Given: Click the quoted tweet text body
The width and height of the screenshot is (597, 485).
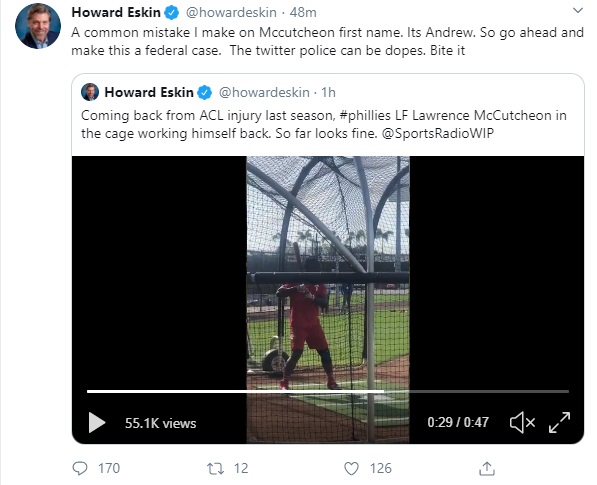Looking at the screenshot, I should [x=324, y=124].
